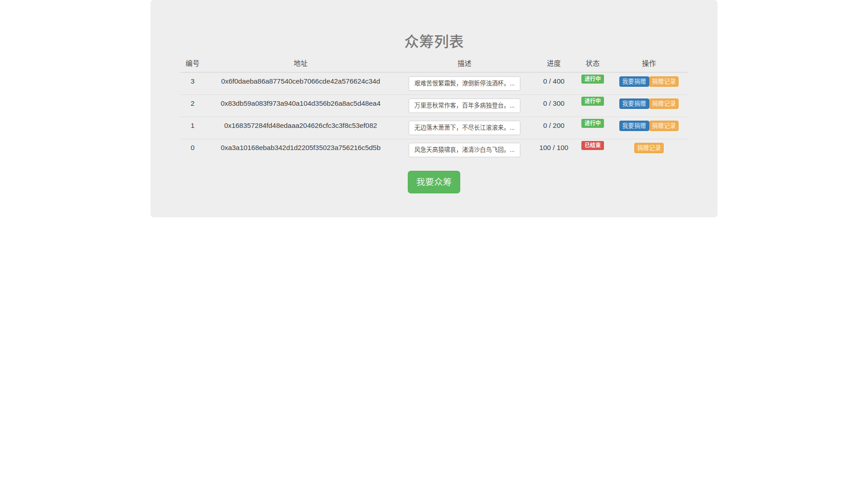Click description box starting with 无边落木萧萧下

coord(464,128)
